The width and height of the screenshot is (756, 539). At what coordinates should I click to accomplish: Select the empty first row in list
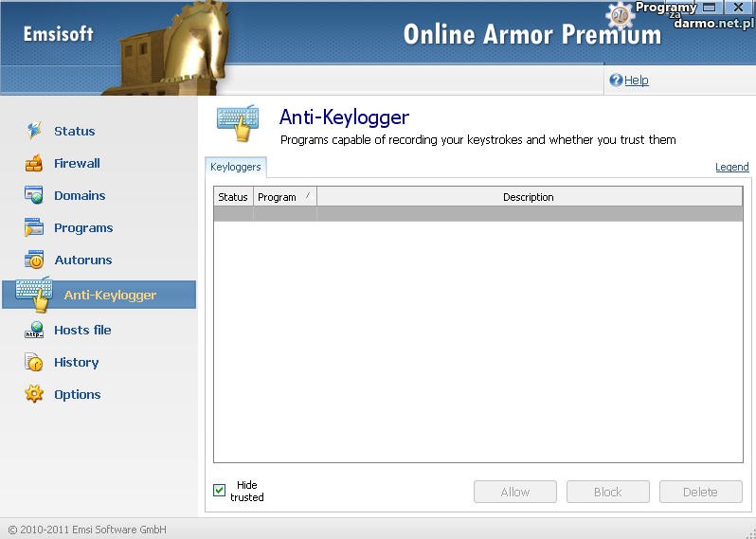(477, 214)
